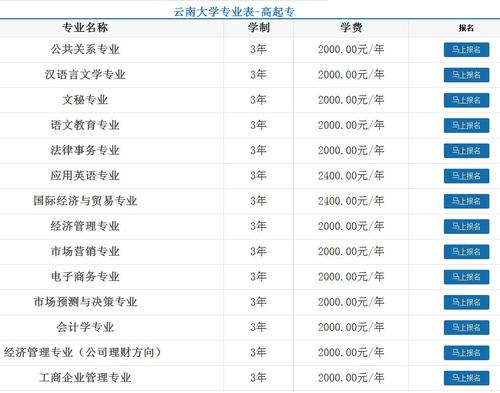
Task: Open the 云南大学专业表-高起专 title link
Action: (234, 12)
